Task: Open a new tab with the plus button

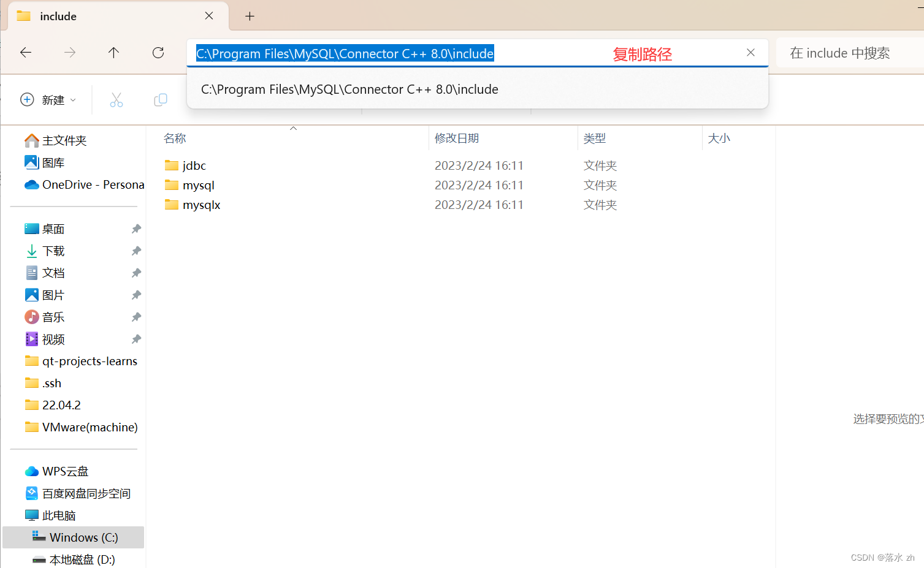Action: (x=249, y=16)
